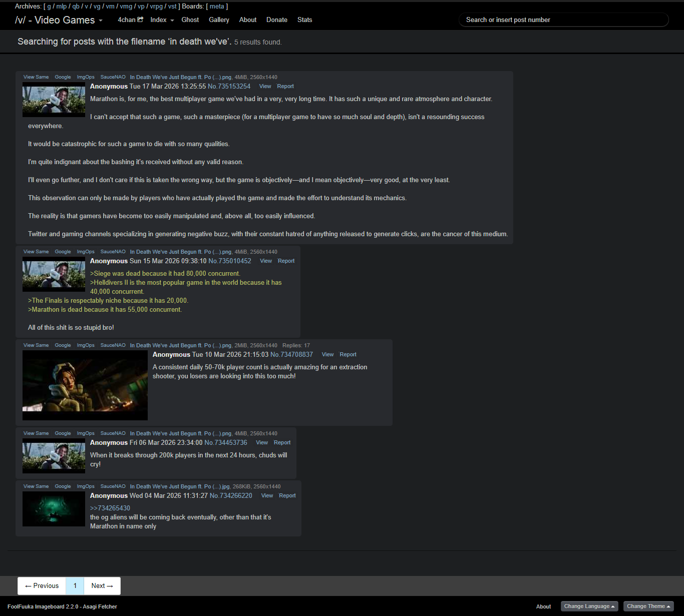Viewport: 684px width, 616px height.
Task: Click the search or post number field
Action: click(x=563, y=20)
